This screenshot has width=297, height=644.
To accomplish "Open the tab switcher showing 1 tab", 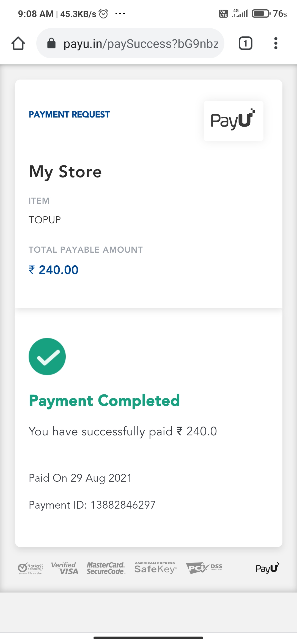I will click(245, 43).
